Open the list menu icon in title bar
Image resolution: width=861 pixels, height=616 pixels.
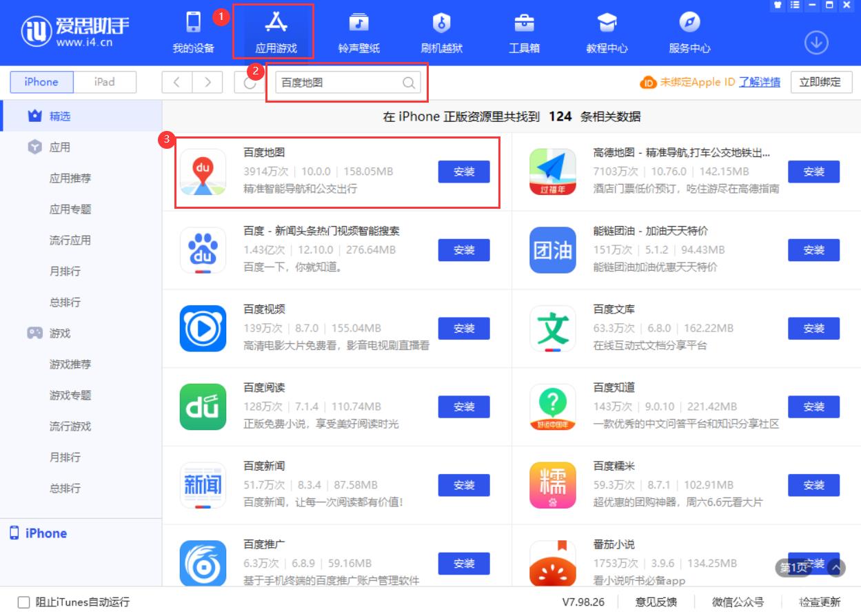pos(795,5)
